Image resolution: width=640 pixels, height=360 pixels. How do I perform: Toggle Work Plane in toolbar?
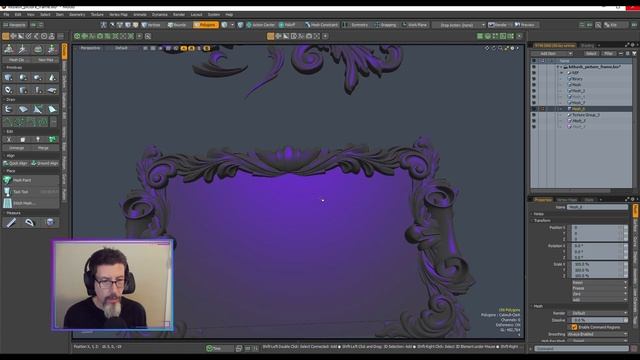[x=415, y=25]
